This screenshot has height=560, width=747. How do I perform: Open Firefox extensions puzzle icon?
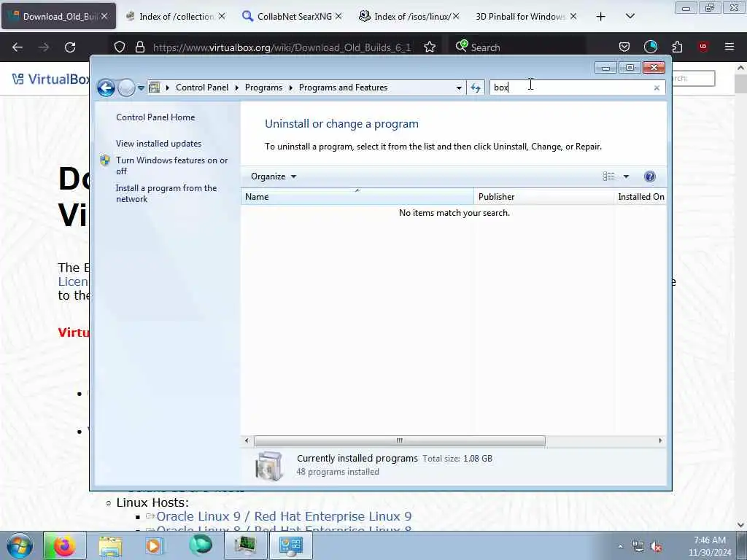click(x=677, y=47)
